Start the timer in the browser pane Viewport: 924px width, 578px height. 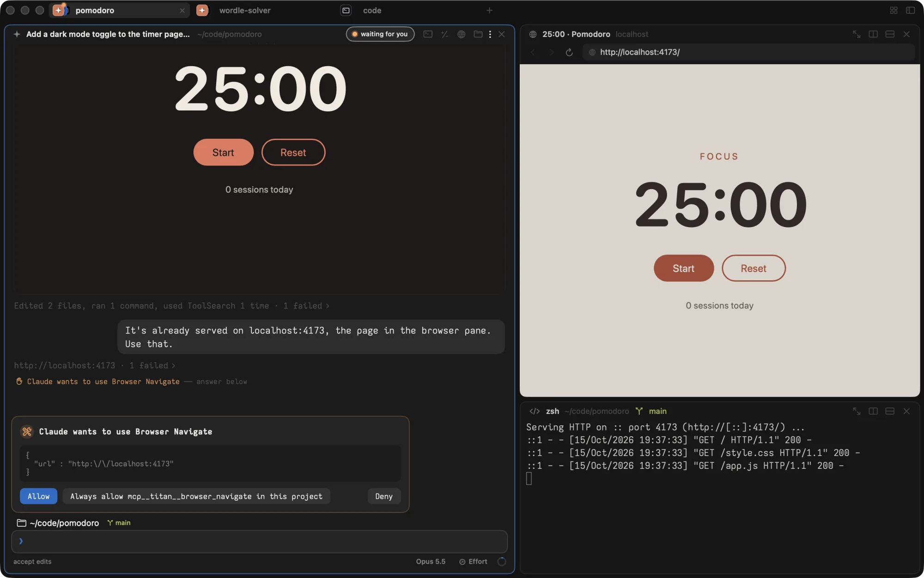tap(684, 268)
